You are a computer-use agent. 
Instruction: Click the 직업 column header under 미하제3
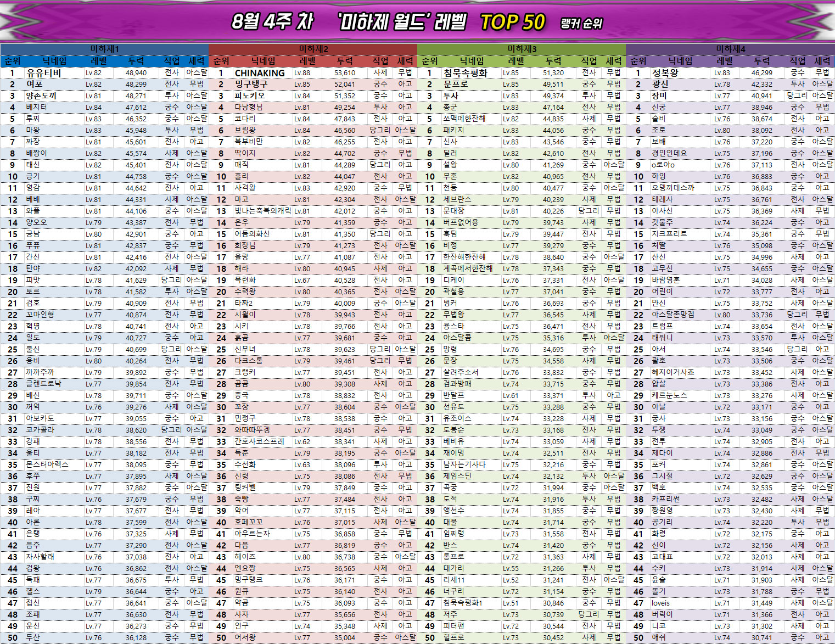pos(589,61)
